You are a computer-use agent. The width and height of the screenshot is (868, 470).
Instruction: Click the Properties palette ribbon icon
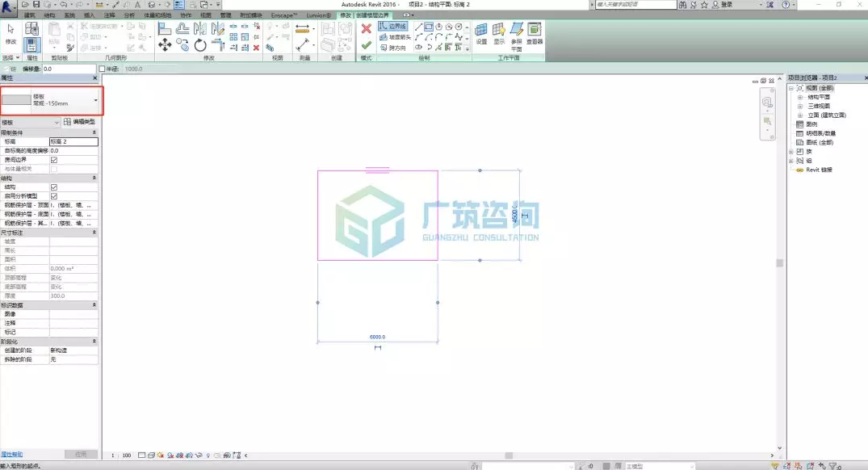pyautogui.click(x=31, y=45)
